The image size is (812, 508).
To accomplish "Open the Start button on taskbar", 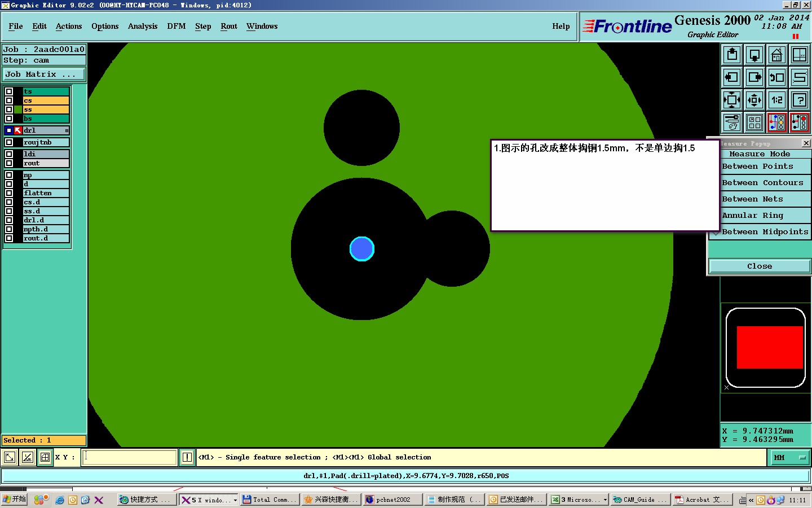I will [14, 500].
